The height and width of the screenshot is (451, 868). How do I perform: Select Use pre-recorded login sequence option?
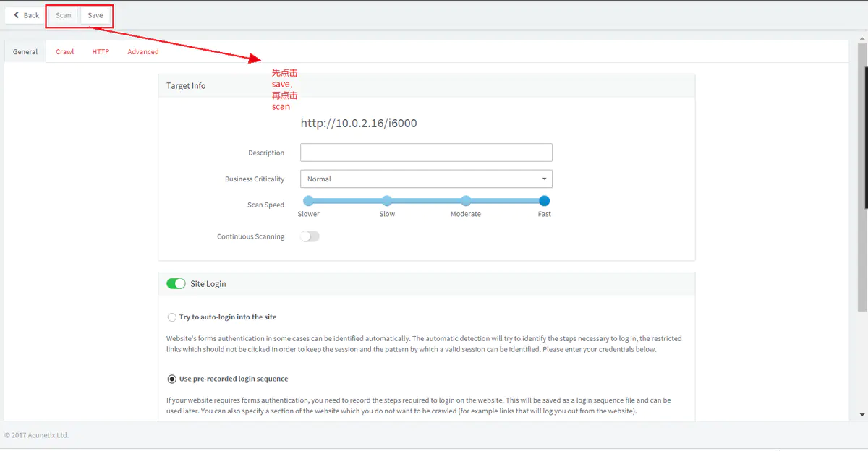[x=171, y=379]
